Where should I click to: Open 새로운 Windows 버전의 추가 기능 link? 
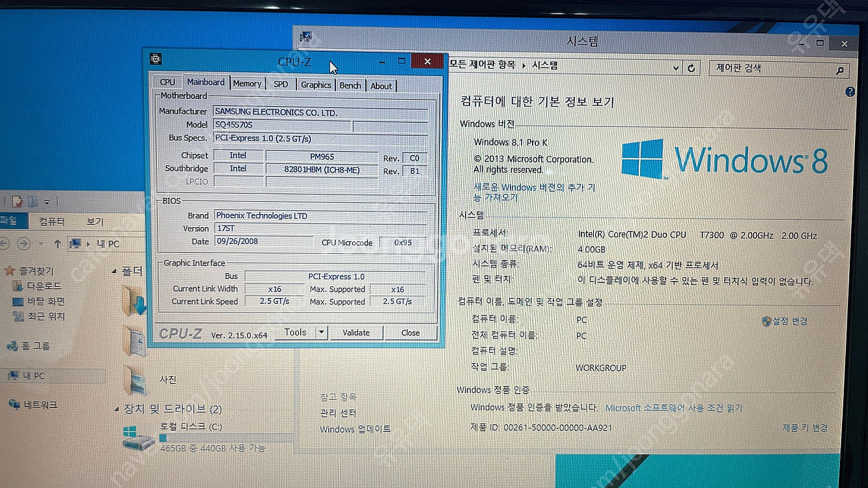[x=534, y=193]
